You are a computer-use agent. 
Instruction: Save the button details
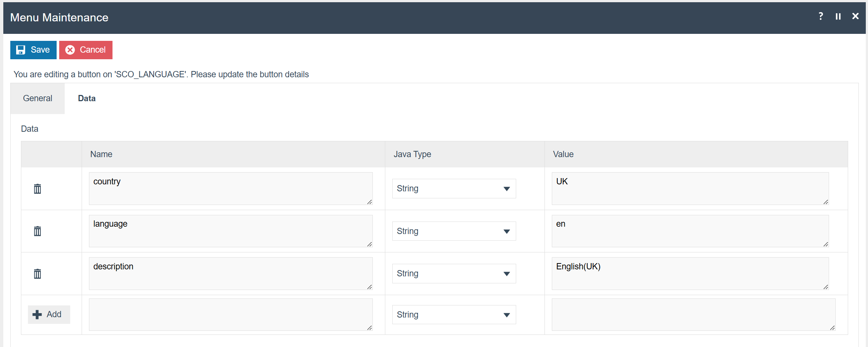33,50
